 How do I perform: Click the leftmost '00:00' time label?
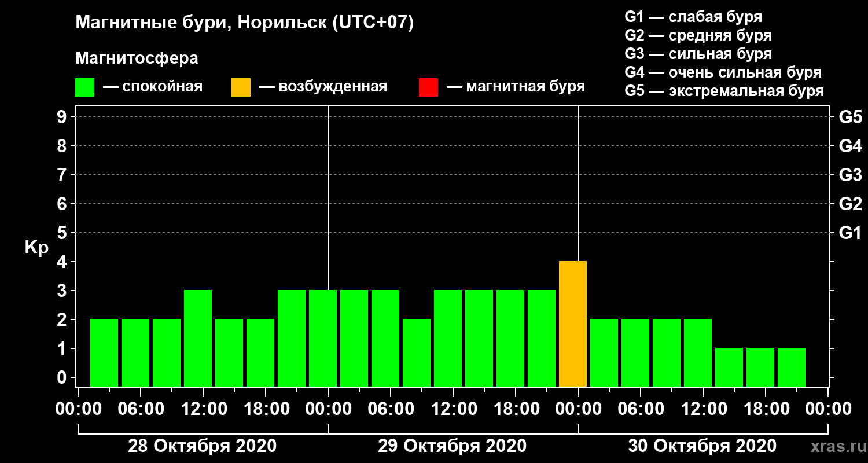coord(78,409)
